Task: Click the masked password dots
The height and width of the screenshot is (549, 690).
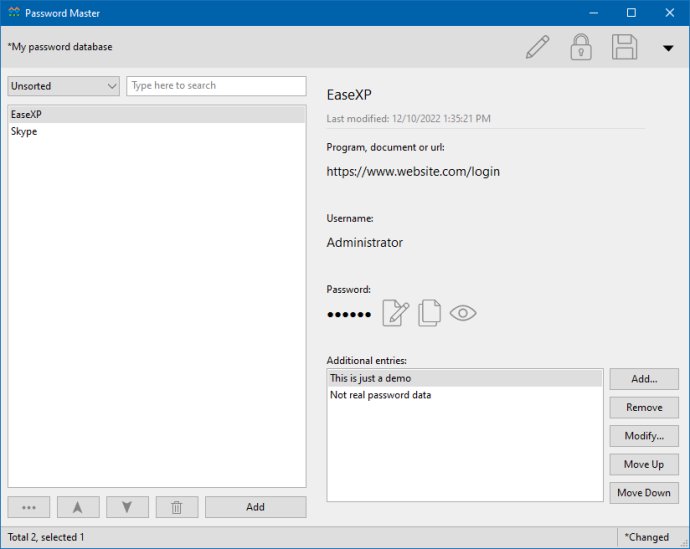Action: click(x=349, y=314)
